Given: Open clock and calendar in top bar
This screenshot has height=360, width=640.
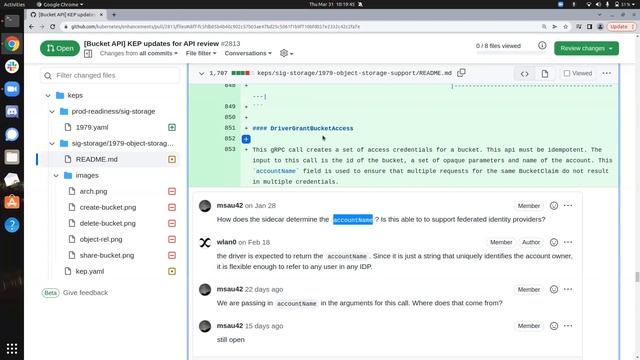Looking at the screenshot, I should point(332,4).
